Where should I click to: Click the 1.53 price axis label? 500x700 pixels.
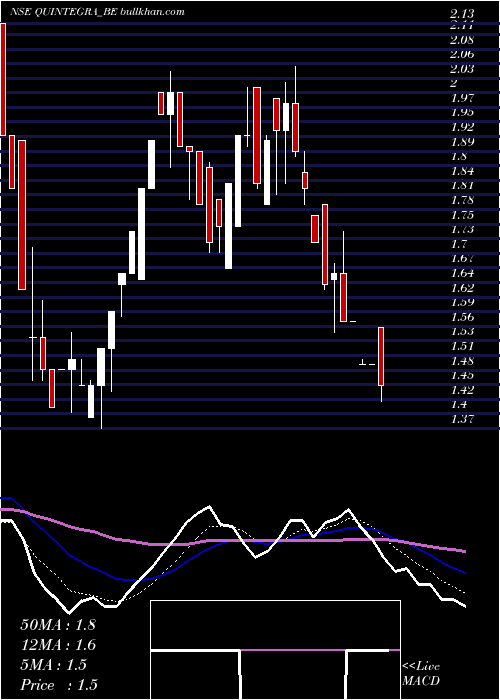462,331
